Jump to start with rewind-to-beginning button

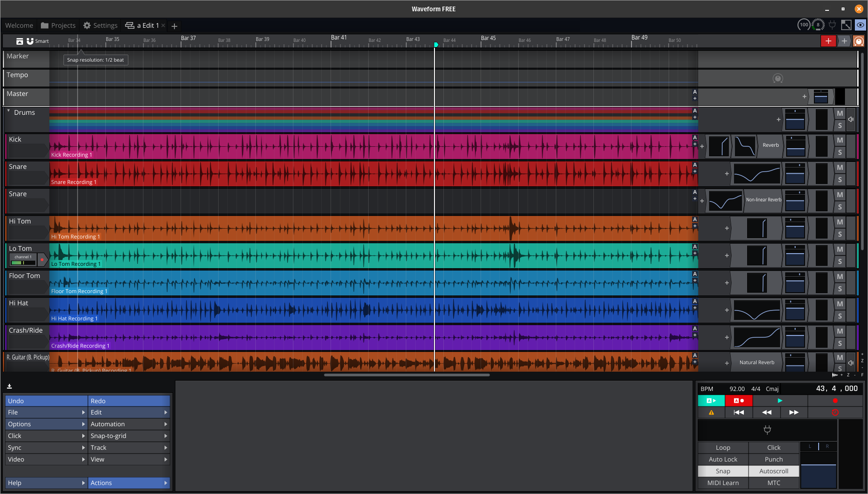[x=739, y=412]
